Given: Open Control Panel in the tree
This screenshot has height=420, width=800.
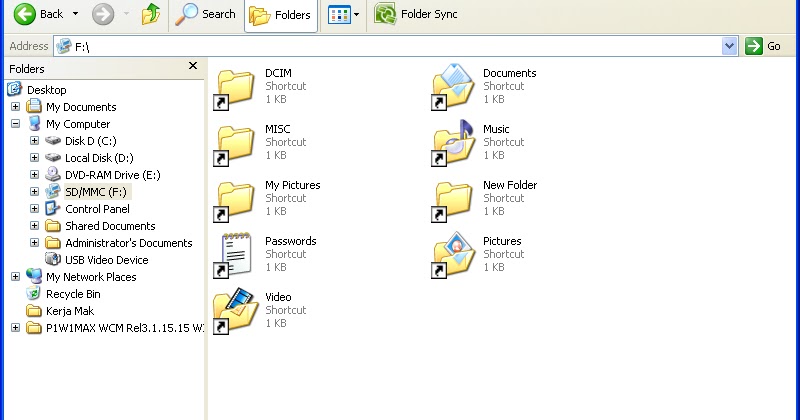Looking at the screenshot, I should [x=87, y=209].
